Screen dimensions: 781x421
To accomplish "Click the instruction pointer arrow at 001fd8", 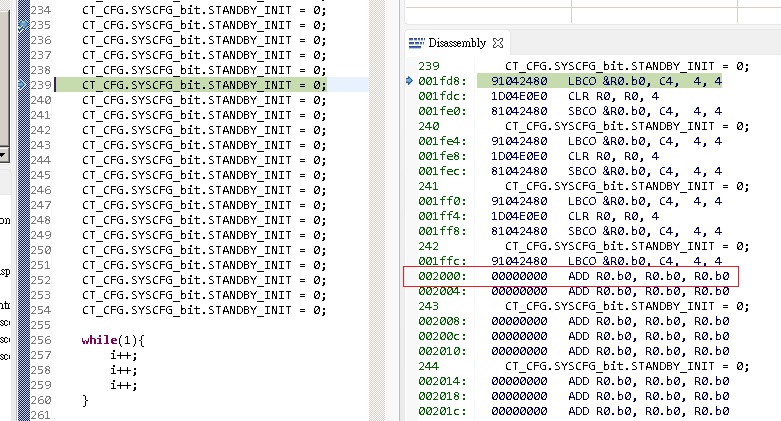I will (409, 81).
